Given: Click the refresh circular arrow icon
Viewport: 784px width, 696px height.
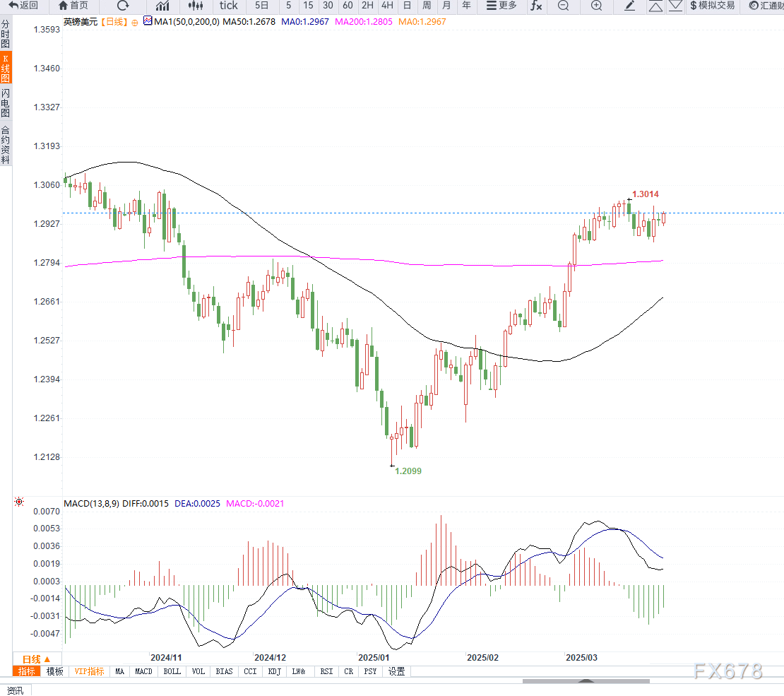Looking at the screenshot, I should pos(123,6).
